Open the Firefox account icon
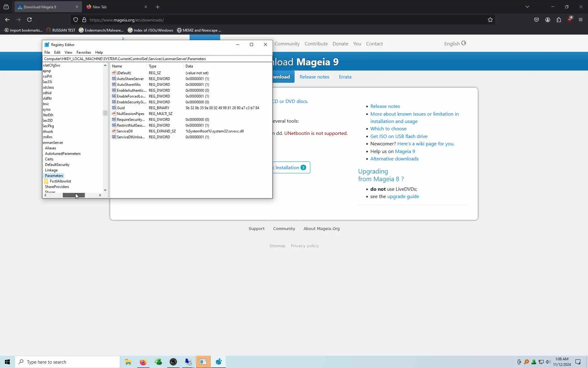The width and height of the screenshot is (588, 368). 548,20
